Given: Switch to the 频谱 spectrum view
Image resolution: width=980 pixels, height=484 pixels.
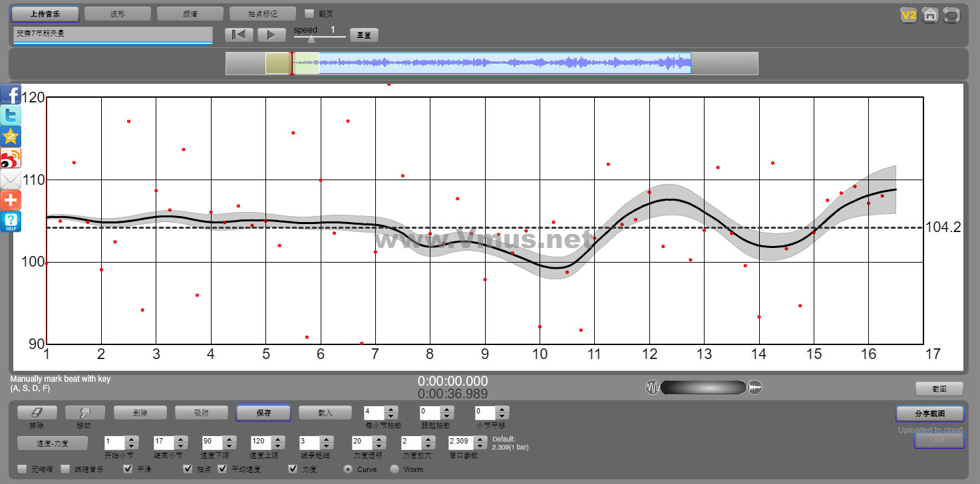Looking at the screenshot, I should click(x=190, y=13).
